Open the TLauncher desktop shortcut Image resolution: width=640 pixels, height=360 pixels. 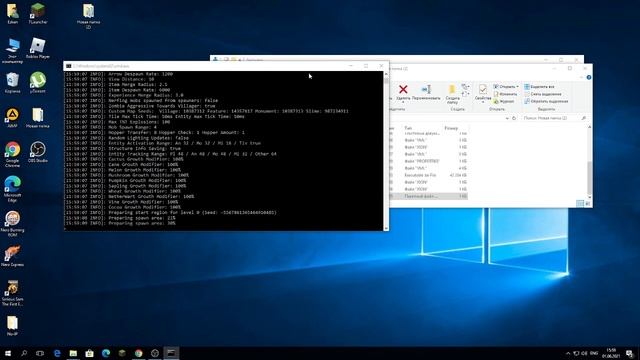(x=38, y=13)
